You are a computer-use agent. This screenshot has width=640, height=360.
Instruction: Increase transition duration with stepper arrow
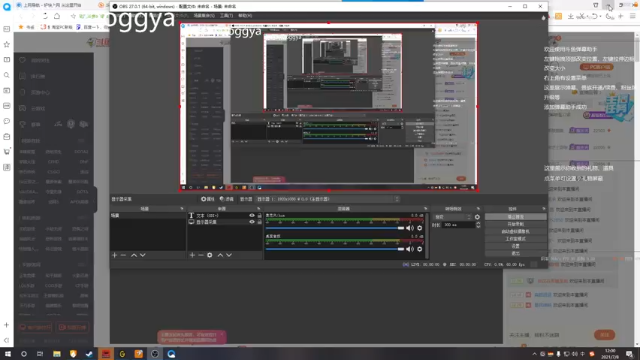click(478, 223)
